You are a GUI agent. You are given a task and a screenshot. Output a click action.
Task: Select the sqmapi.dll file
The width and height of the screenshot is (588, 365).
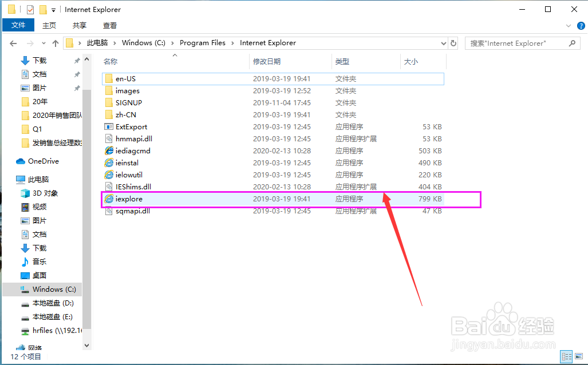pyautogui.click(x=273, y=211)
